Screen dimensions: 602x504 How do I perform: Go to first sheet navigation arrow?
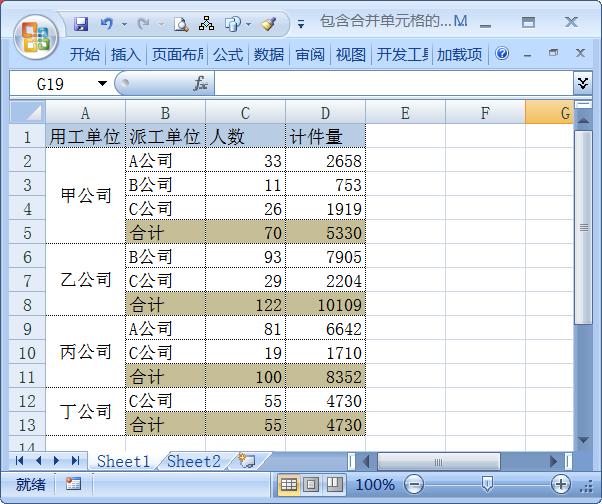[19, 460]
